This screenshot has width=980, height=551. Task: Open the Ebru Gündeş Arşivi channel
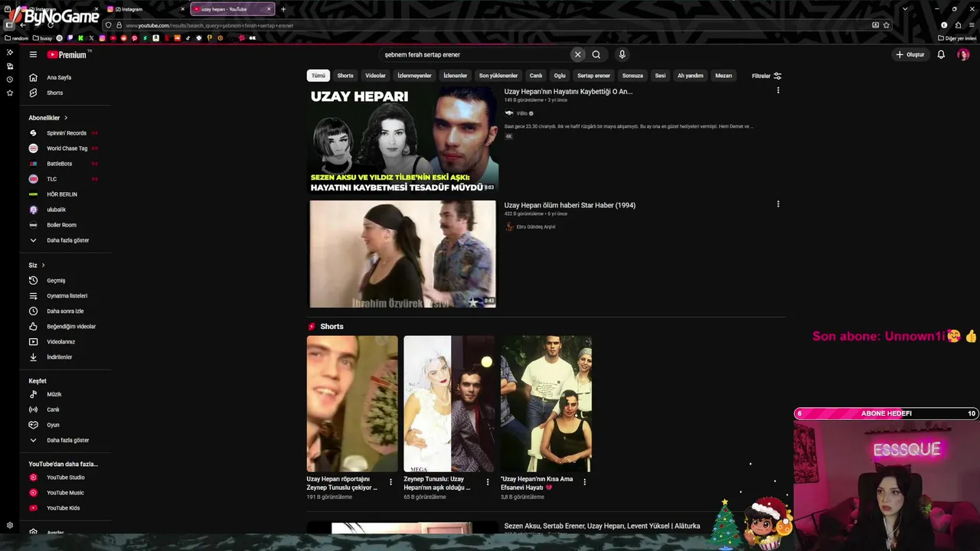click(x=535, y=227)
